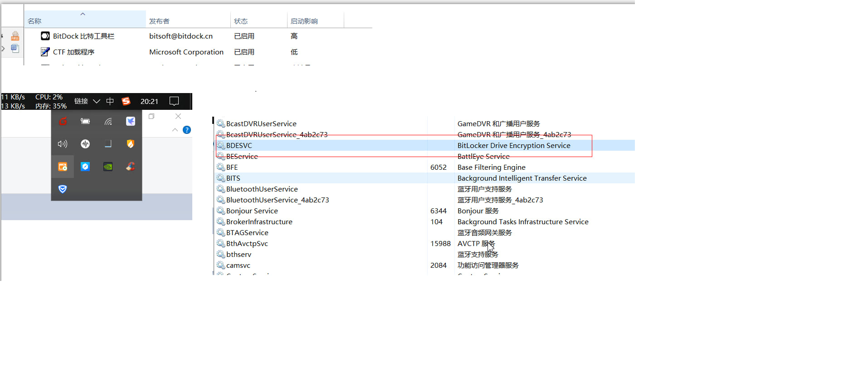The image size is (868, 374).
Task: Select the Bonjour Service name
Action: [x=252, y=211]
